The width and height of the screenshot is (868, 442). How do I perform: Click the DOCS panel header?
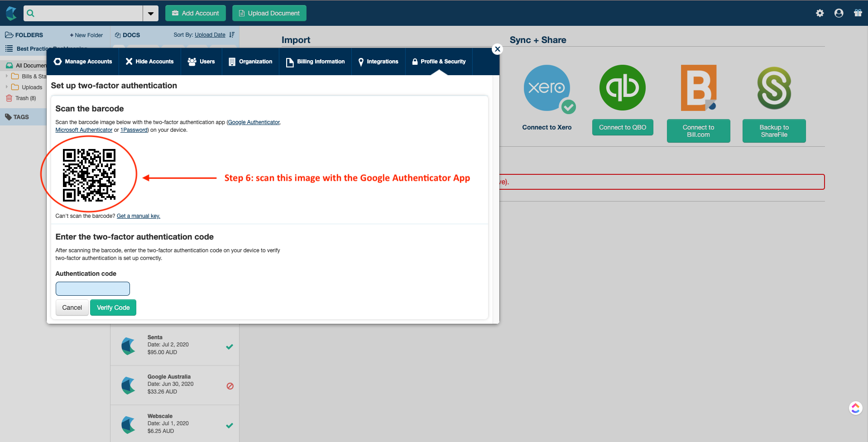pyautogui.click(x=127, y=35)
